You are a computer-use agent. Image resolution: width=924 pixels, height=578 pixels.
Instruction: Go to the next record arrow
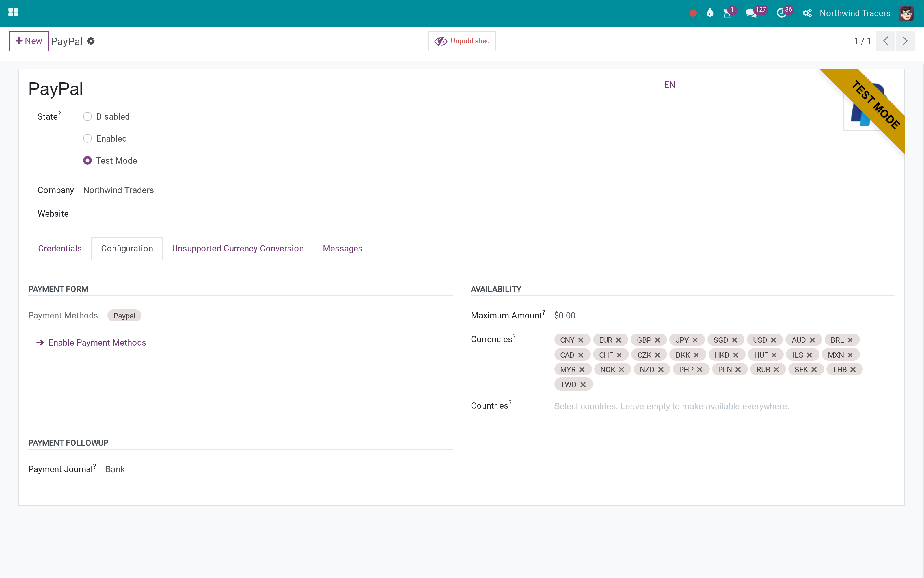(x=905, y=41)
